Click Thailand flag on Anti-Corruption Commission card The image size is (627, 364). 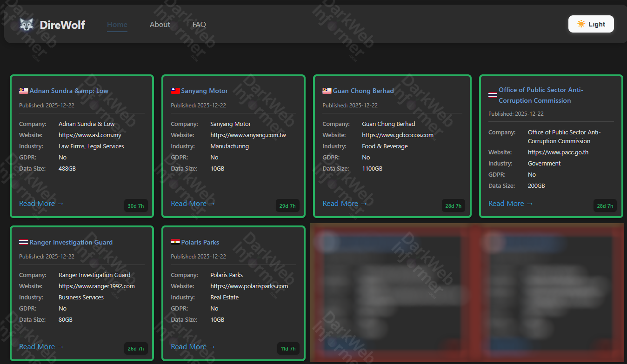pyautogui.click(x=493, y=95)
